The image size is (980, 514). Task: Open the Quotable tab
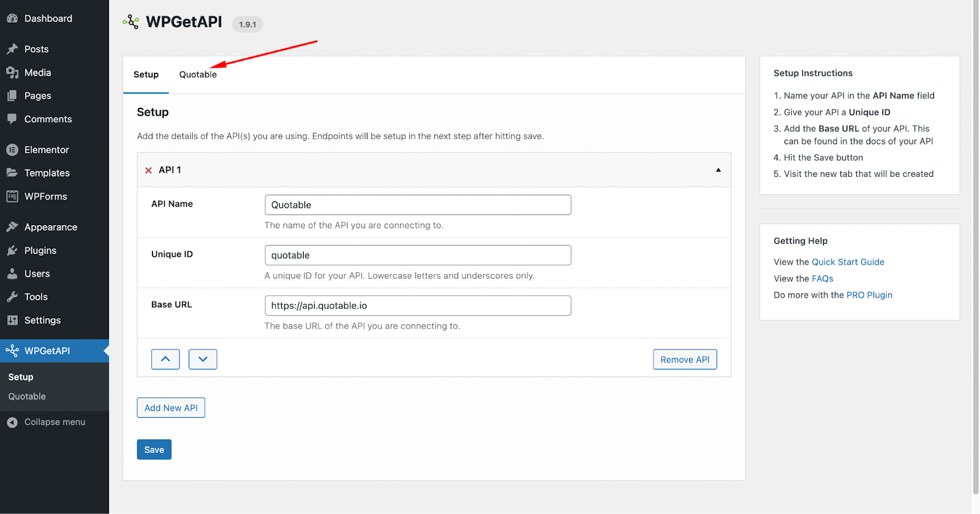point(198,75)
